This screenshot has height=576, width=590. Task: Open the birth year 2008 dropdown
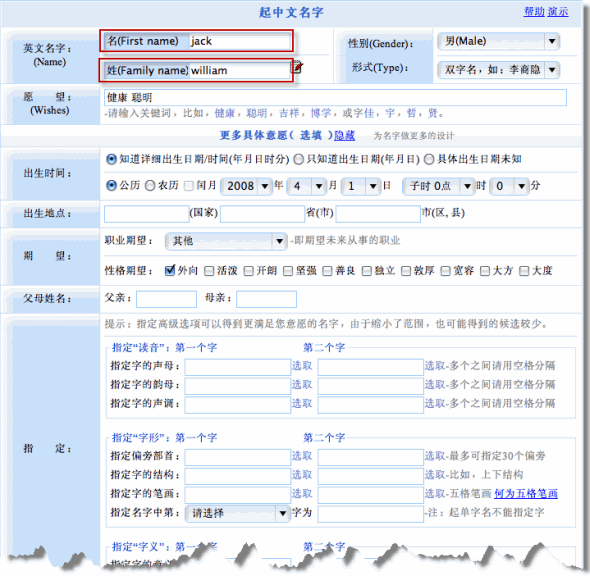coord(246,186)
